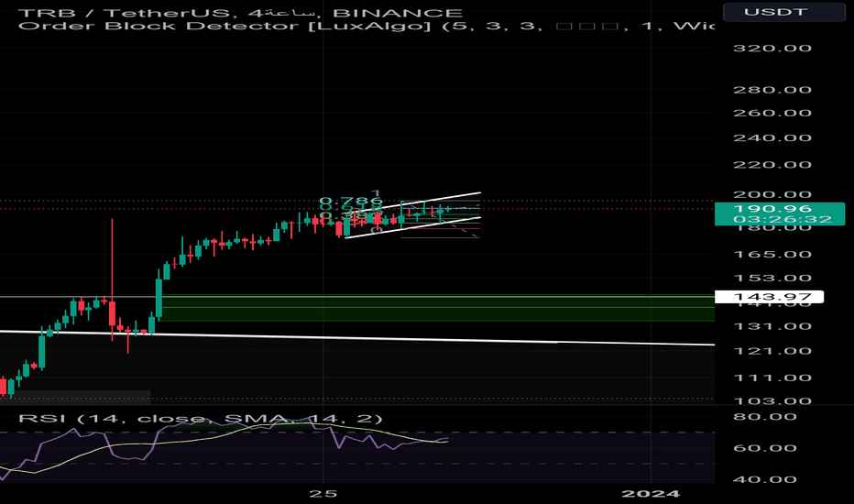Click the 25 date label on time axis
854x504 pixels.
tap(323, 494)
